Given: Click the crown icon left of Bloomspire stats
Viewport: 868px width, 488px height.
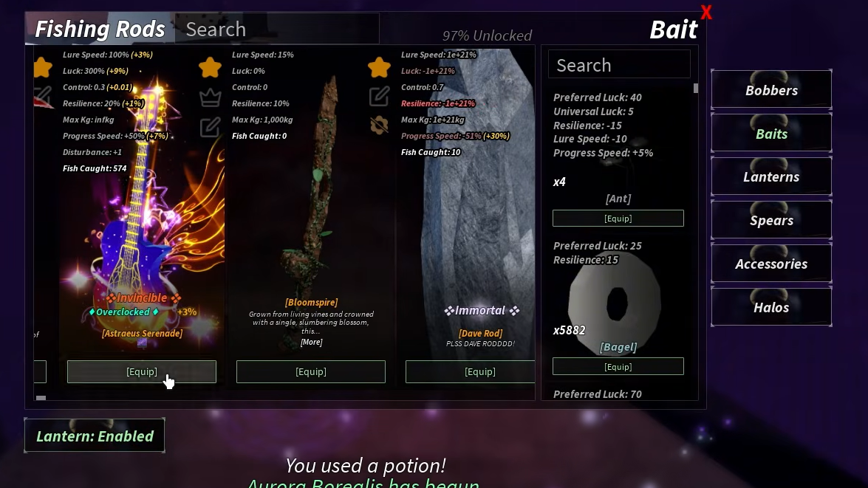Looking at the screenshot, I should 210,98.
